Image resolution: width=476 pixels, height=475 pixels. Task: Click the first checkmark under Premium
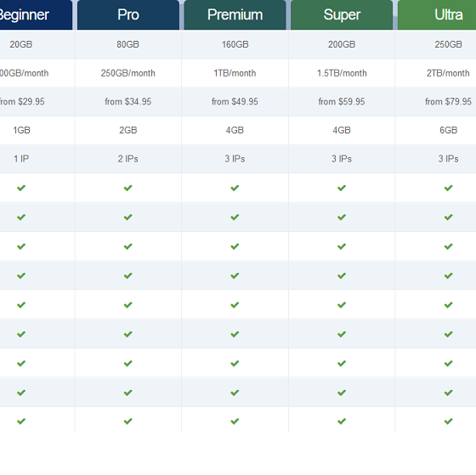(x=235, y=188)
